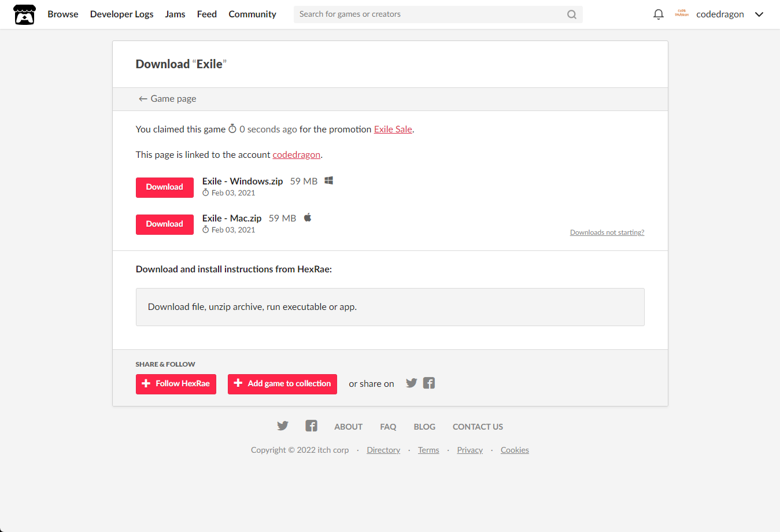
Task: Open the footer Facebook icon
Action: click(x=312, y=426)
